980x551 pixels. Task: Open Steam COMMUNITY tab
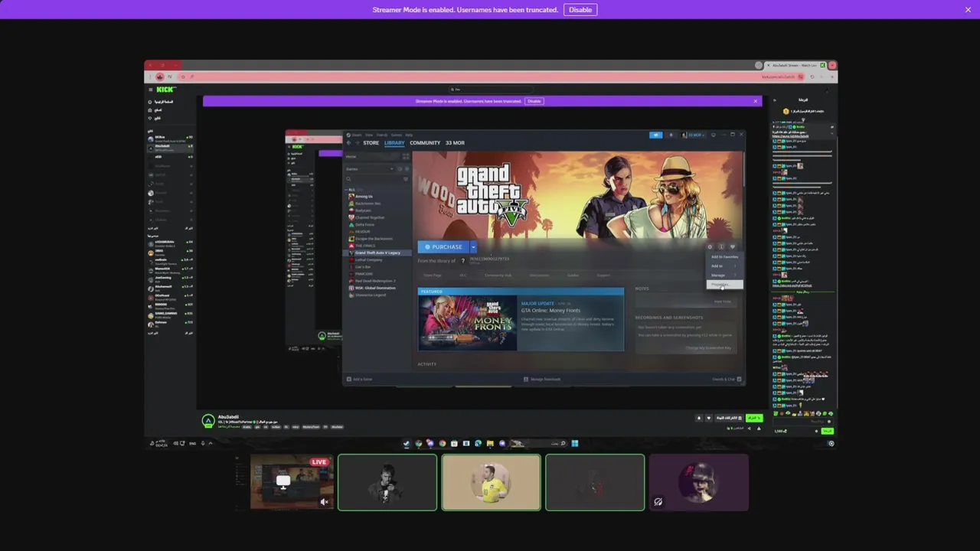(425, 142)
